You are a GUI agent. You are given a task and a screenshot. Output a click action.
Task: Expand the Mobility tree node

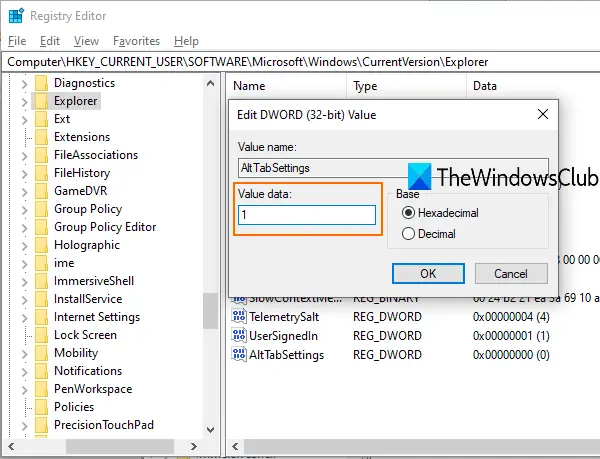[24, 353]
